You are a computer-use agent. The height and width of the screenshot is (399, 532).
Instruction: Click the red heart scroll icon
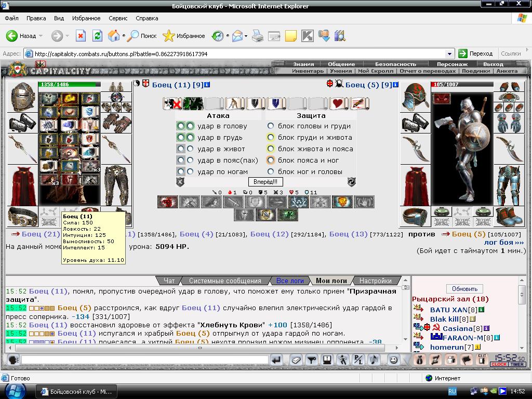tap(338, 103)
